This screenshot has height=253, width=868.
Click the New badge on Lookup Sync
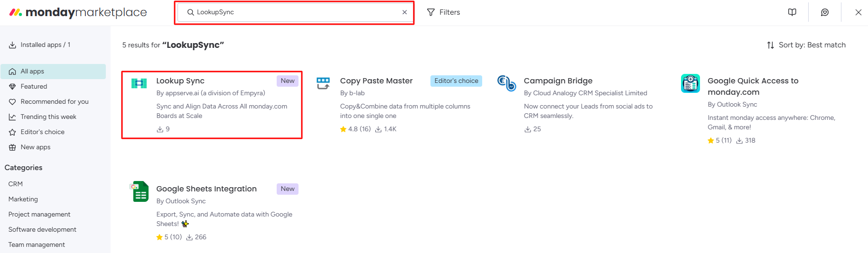coord(288,81)
